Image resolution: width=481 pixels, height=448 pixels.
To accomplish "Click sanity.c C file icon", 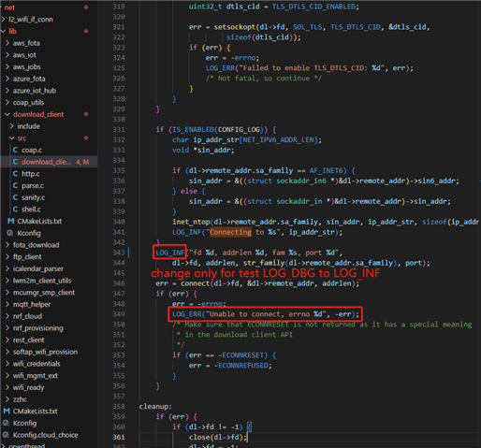I will pos(15,197).
